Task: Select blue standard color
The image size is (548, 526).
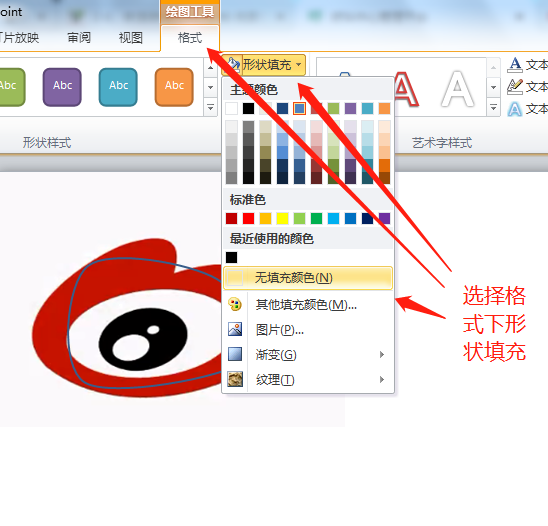Action: [351, 218]
